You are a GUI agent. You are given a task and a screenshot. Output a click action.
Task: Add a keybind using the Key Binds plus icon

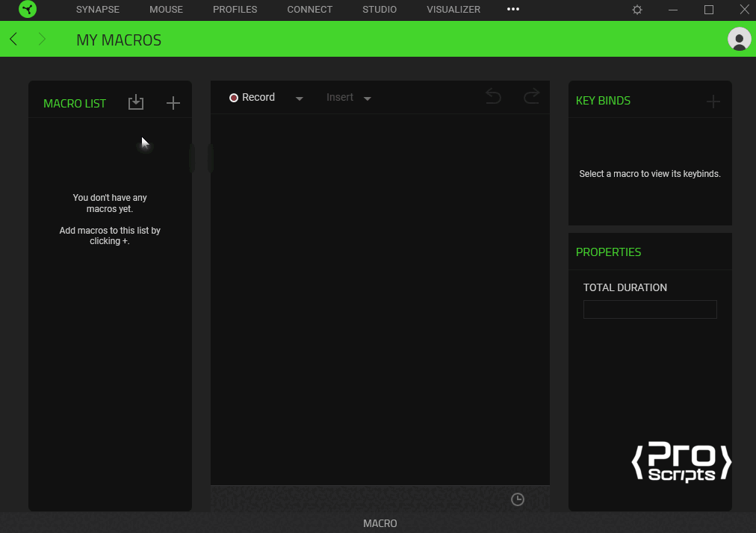pos(713,101)
